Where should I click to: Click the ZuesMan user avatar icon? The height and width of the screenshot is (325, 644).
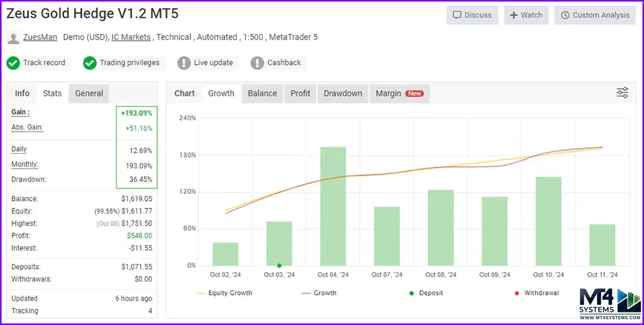13,38
